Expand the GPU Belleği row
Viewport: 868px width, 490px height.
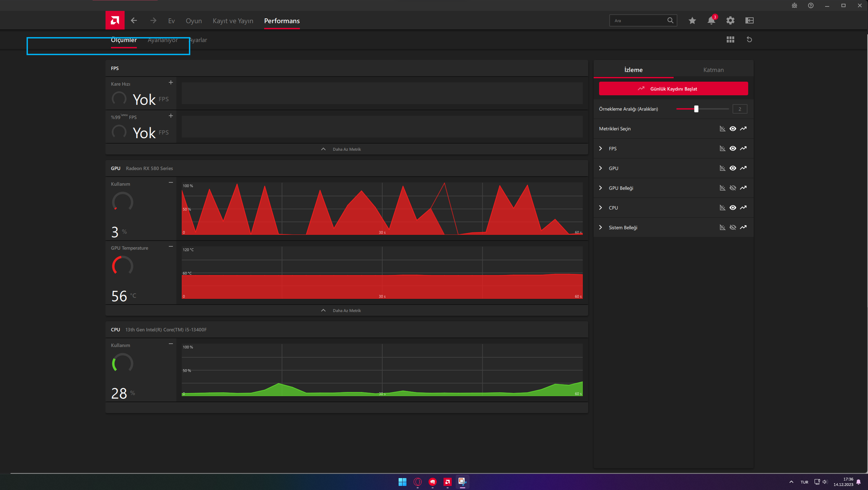[601, 188]
